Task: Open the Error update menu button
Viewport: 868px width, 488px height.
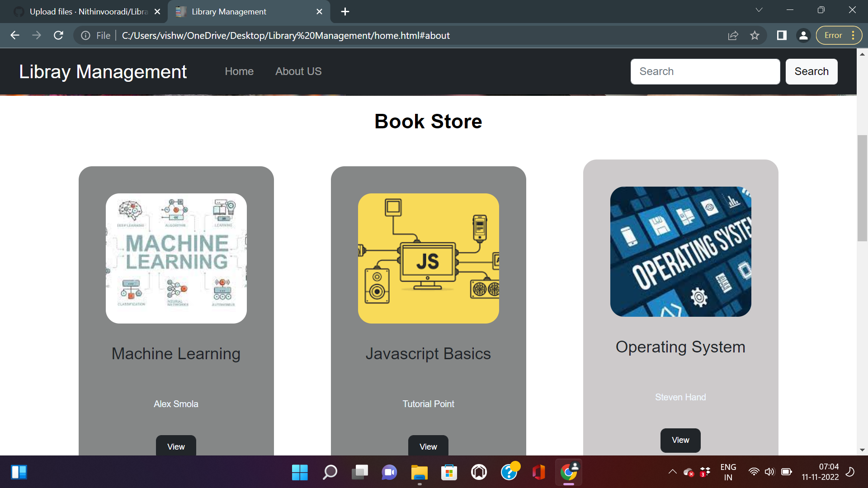Action: click(x=839, y=35)
